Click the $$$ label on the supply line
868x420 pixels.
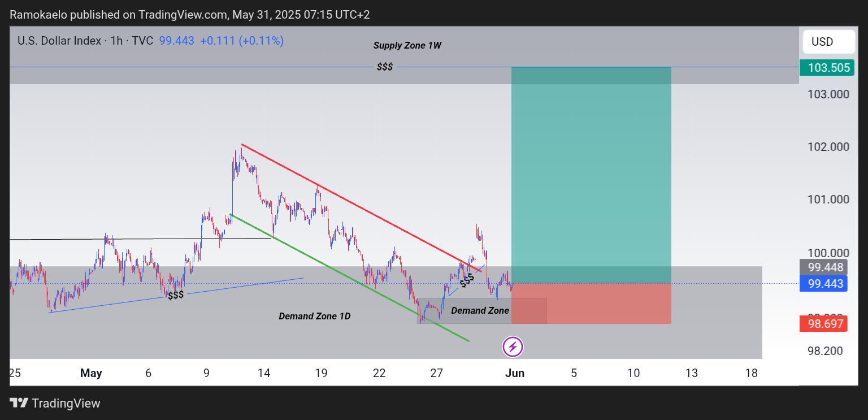tap(385, 67)
